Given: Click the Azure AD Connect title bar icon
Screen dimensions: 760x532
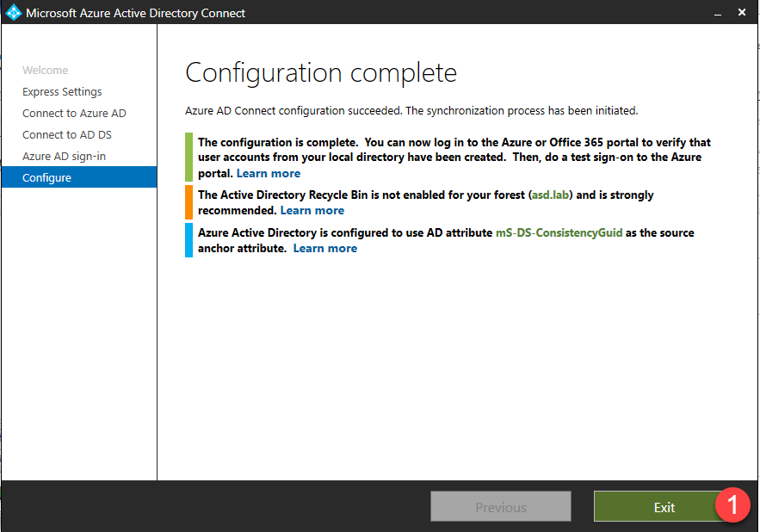Looking at the screenshot, I should (13, 13).
